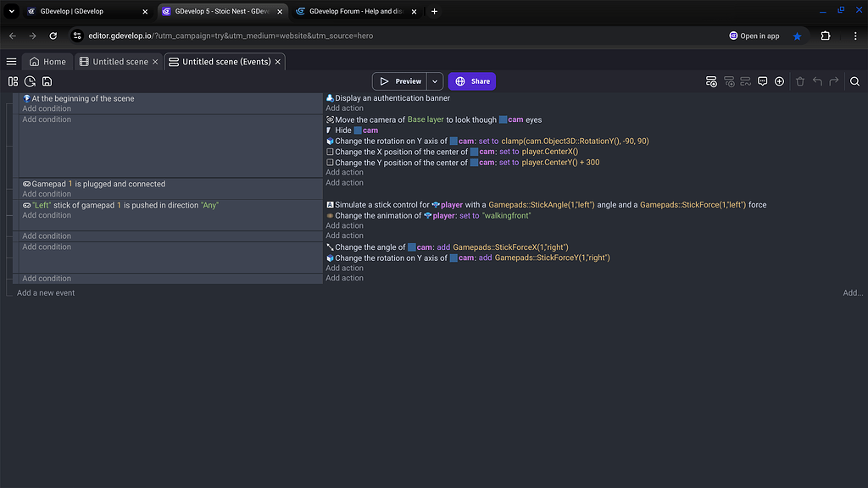Click Add a new event link
The image size is (868, 488).
pos(46,293)
